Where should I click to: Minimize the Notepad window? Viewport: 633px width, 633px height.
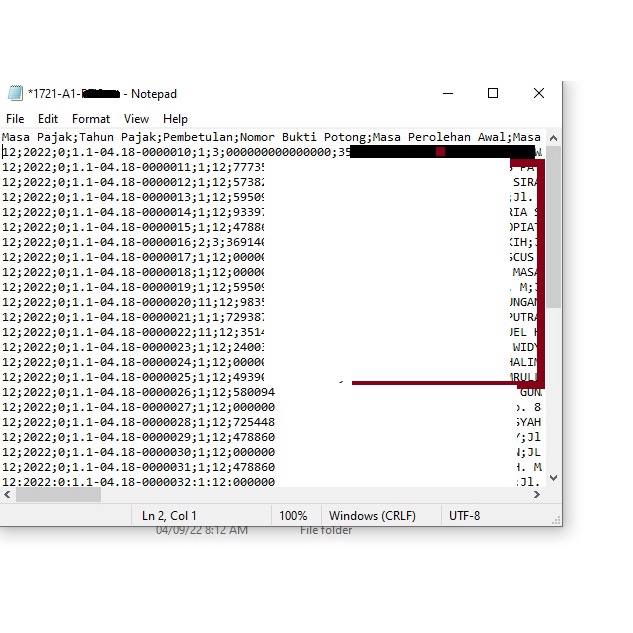tap(448, 93)
